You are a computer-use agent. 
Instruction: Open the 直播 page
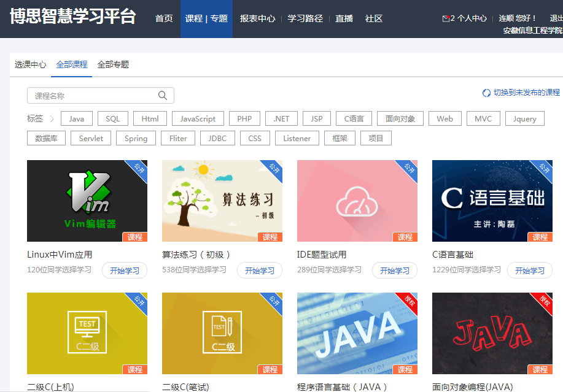[344, 18]
